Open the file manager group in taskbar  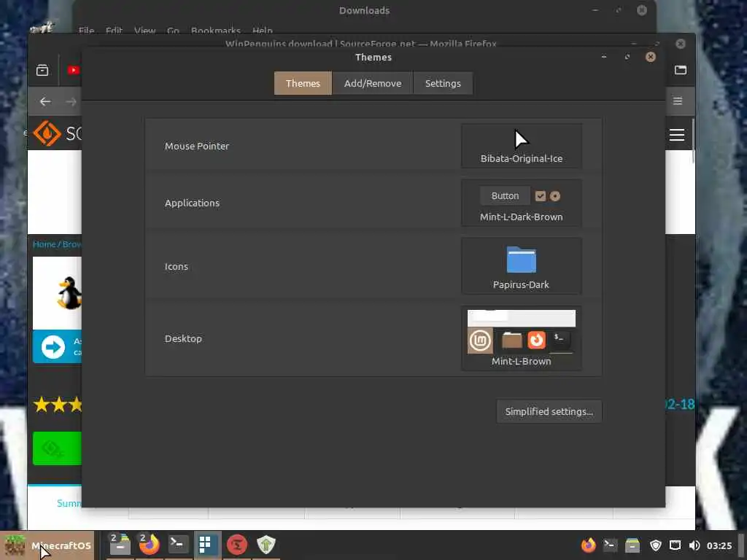coord(120,545)
